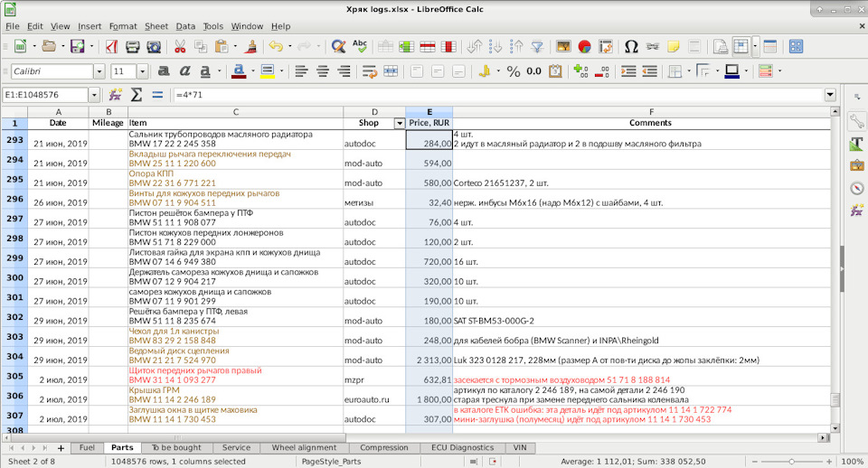Open sidebar Navigator compass icon
This screenshot has width=868, height=468.
tap(857, 188)
